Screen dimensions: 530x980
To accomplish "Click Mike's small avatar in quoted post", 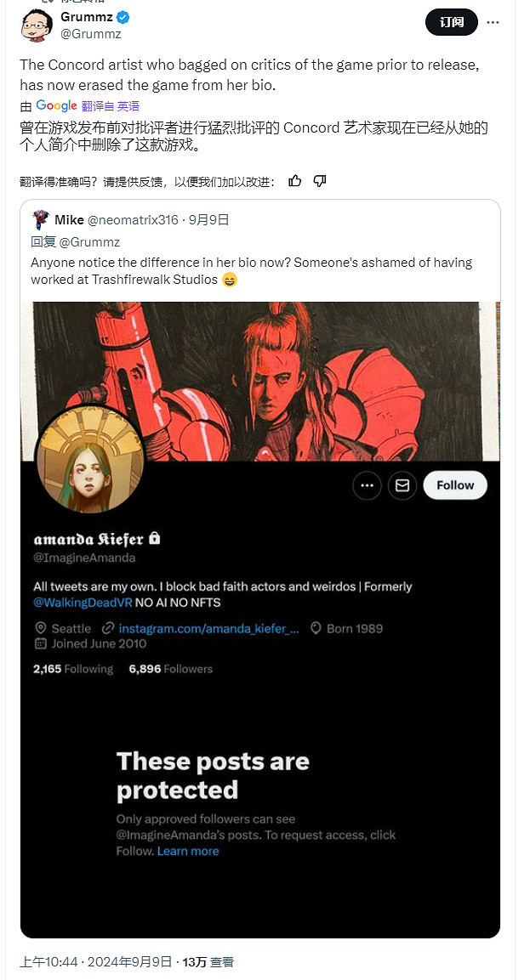I will 41,220.
